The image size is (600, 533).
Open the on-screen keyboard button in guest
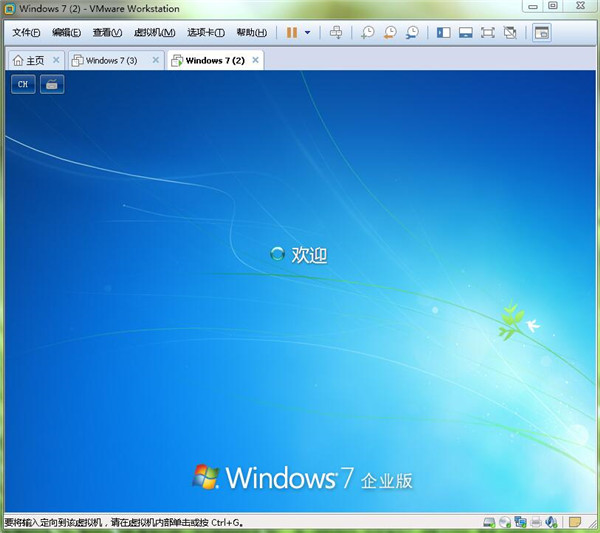[52, 84]
